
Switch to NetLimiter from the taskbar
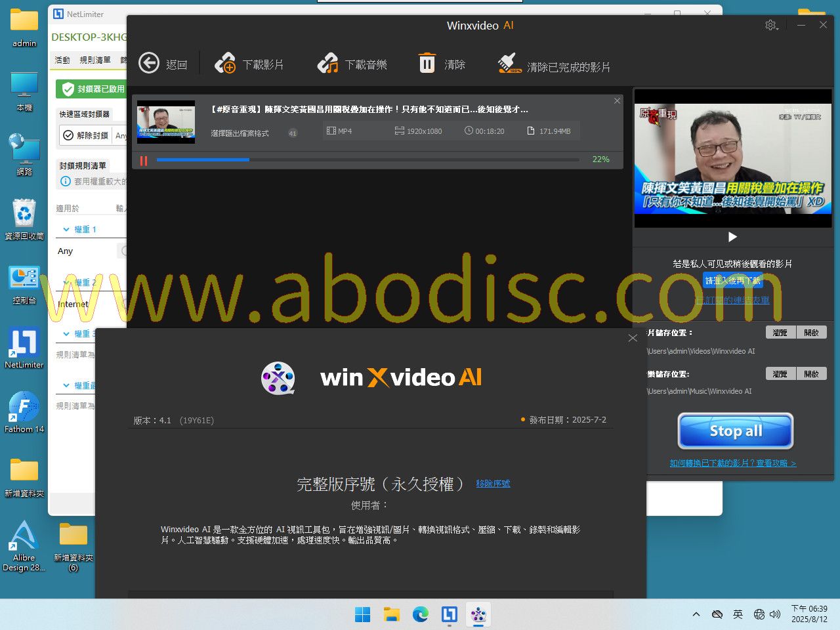click(x=450, y=614)
